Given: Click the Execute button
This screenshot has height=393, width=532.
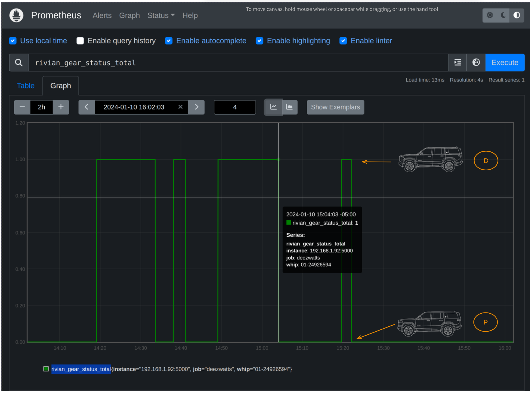Looking at the screenshot, I should pyautogui.click(x=505, y=62).
